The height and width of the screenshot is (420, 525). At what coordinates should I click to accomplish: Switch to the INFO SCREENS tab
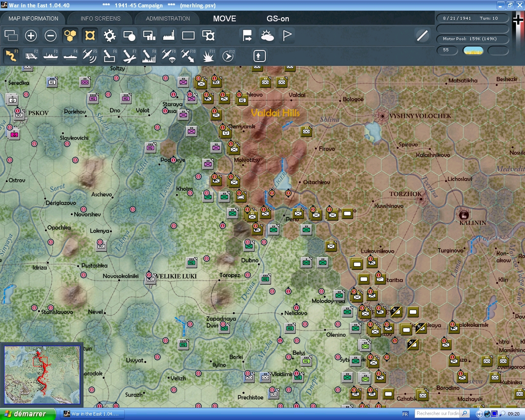(100, 18)
